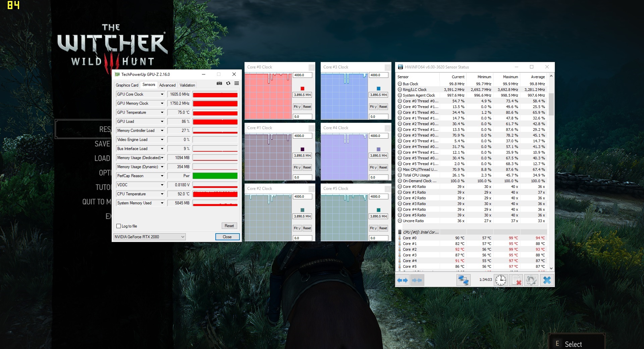Close the Core #0 Clock graph window
The height and width of the screenshot is (349, 644).
tap(312, 67)
